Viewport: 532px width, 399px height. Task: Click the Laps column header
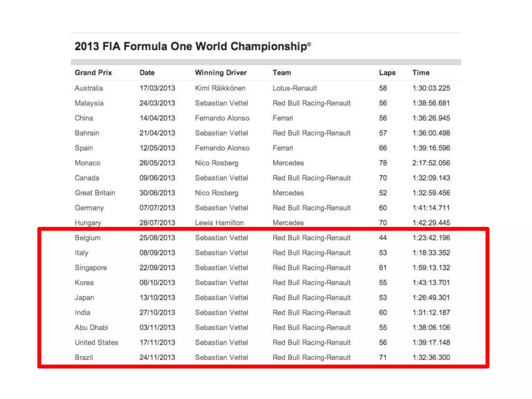[x=387, y=72]
